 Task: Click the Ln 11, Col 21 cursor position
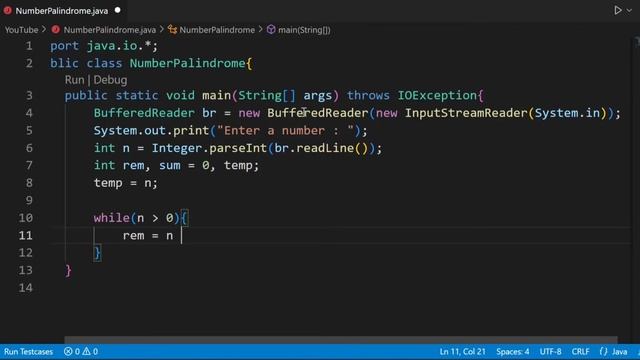(462, 351)
